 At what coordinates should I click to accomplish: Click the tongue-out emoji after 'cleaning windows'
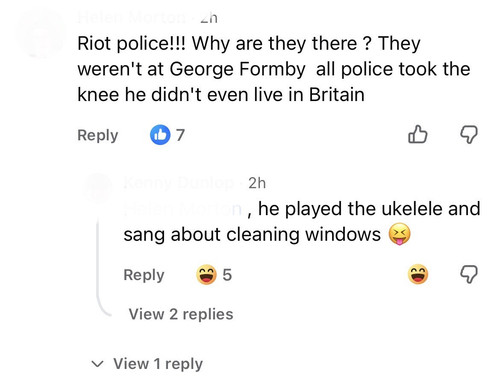pyautogui.click(x=400, y=234)
